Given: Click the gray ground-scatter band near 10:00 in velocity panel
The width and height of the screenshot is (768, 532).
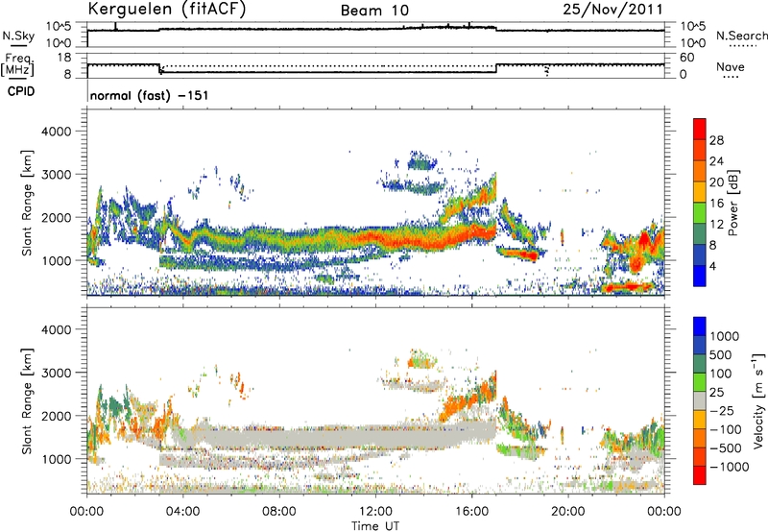Looking at the screenshot, I should point(327,435).
